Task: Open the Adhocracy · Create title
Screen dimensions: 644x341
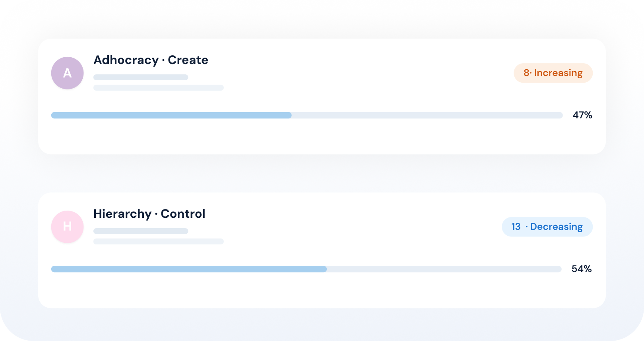Action: pyautogui.click(x=151, y=60)
